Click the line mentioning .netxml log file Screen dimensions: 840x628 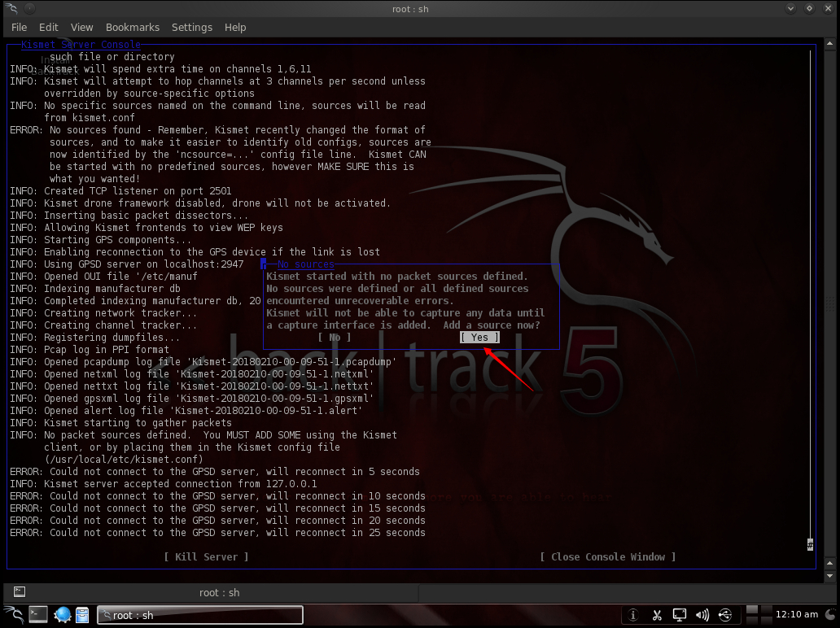192,374
